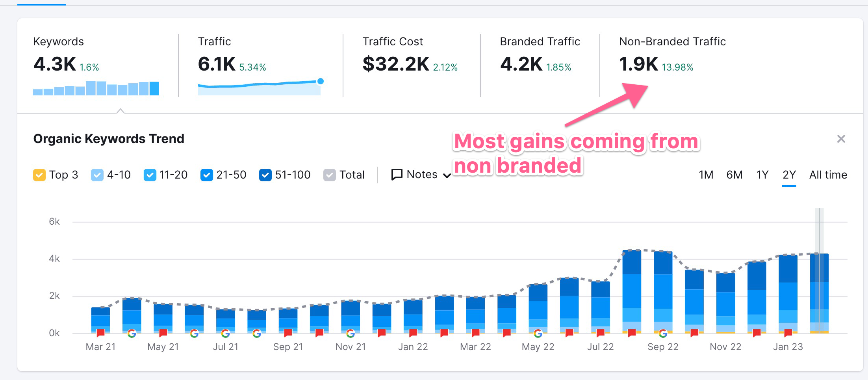This screenshot has height=380, width=868.
Task: Click the stacked bar for Nov 22
Action: click(x=725, y=303)
